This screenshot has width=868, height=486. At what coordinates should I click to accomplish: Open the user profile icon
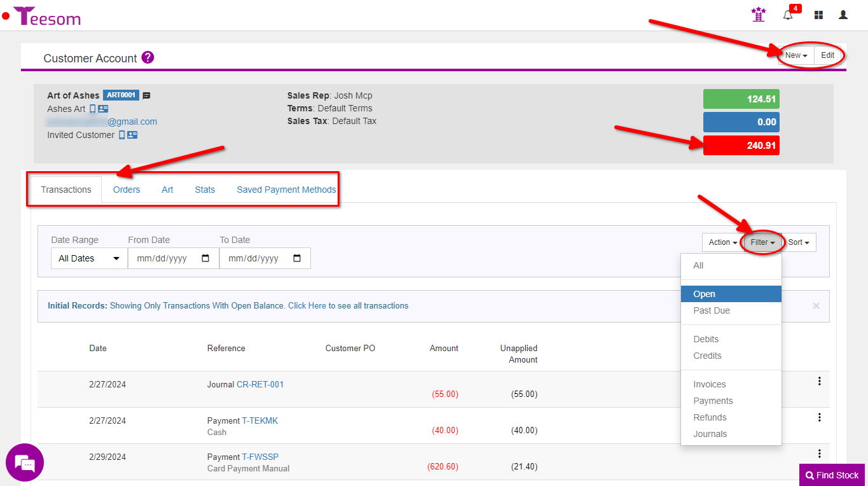tap(843, 15)
